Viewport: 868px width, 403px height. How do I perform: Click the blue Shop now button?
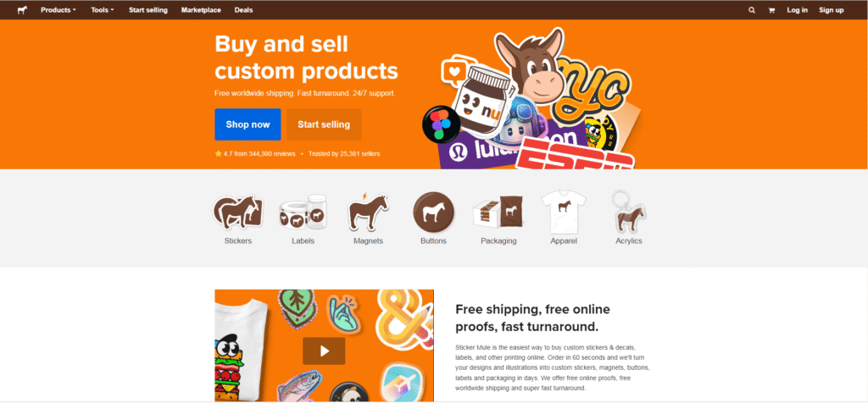248,124
